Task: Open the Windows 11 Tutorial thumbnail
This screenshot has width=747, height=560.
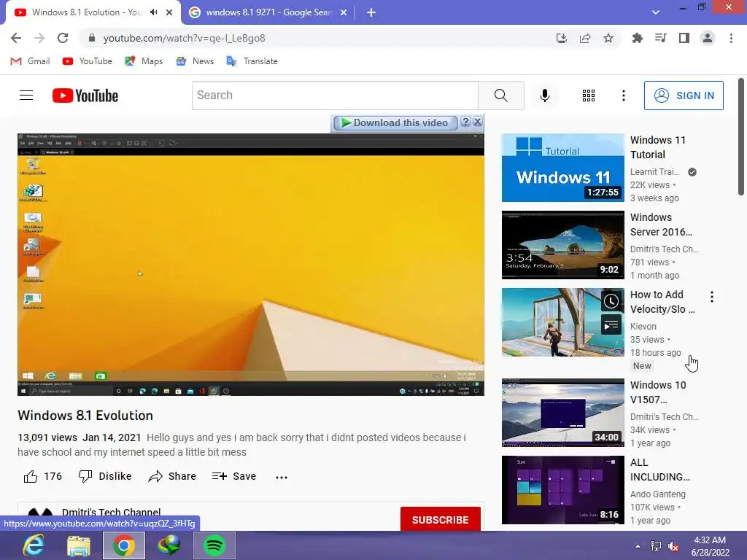Action: (562, 168)
